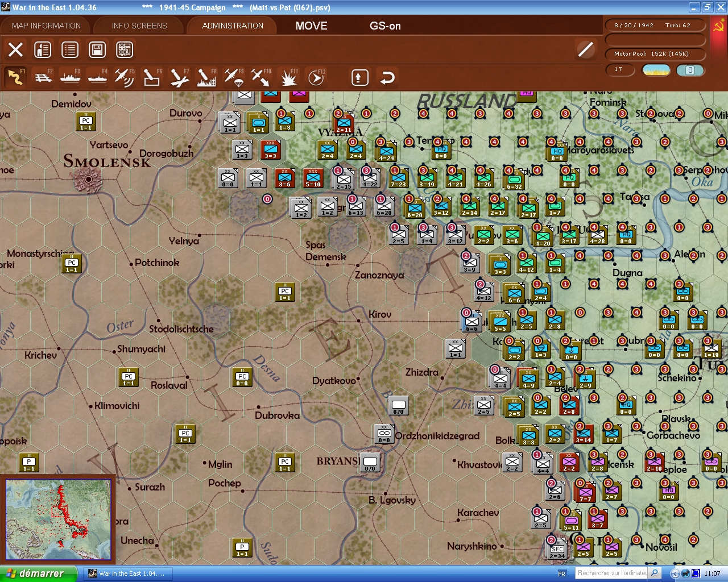Image resolution: width=728 pixels, height=582 pixels.
Task: Click the Windows démarrer start button
Action: coord(38,573)
